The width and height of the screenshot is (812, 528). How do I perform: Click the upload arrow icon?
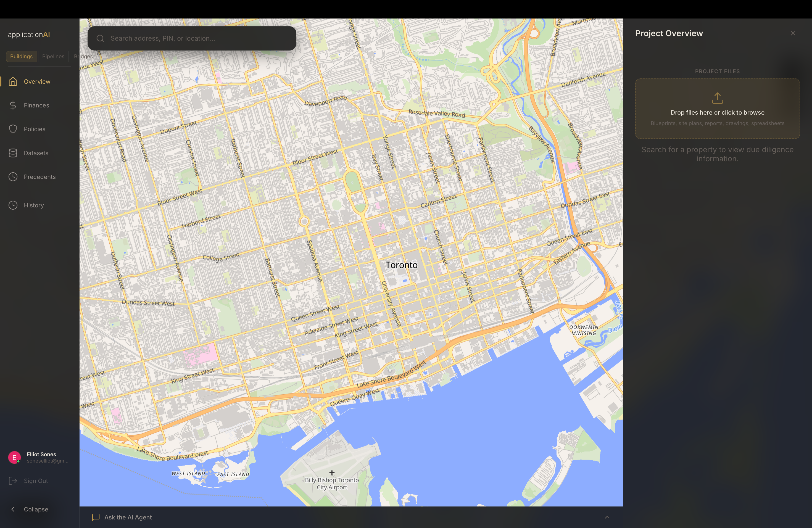click(717, 98)
